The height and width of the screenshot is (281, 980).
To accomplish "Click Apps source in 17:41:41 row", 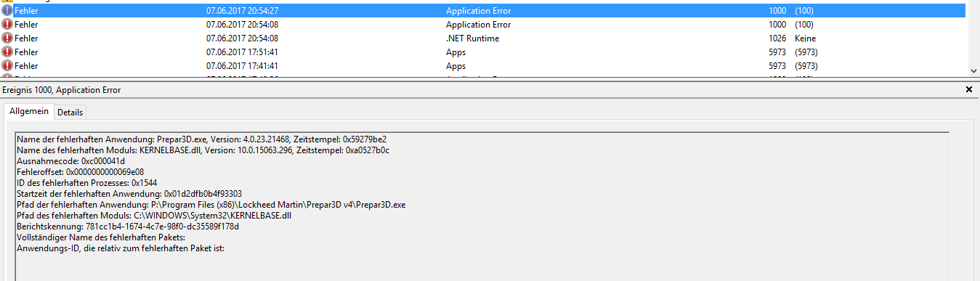I will tap(456, 66).
